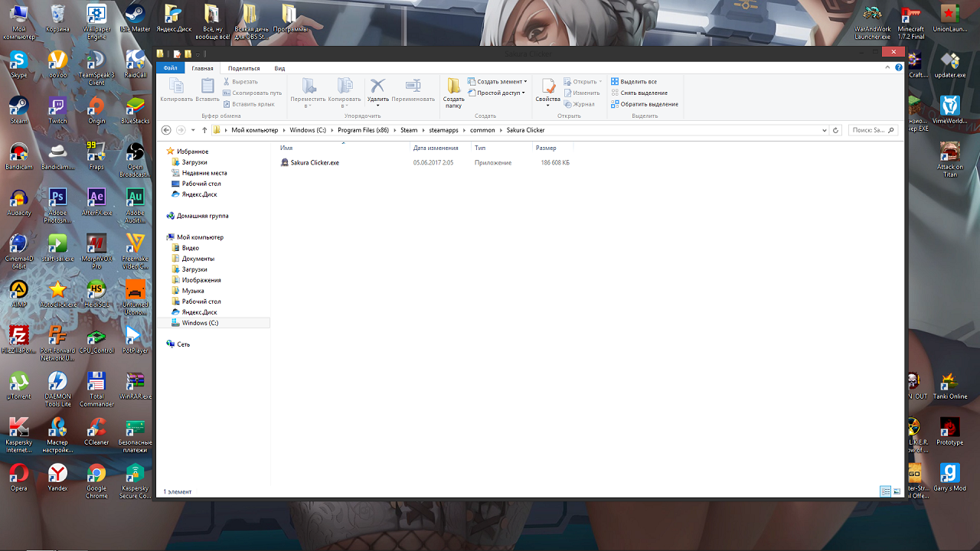
Task: Switch to details view in the status bar
Action: click(885, 491)
